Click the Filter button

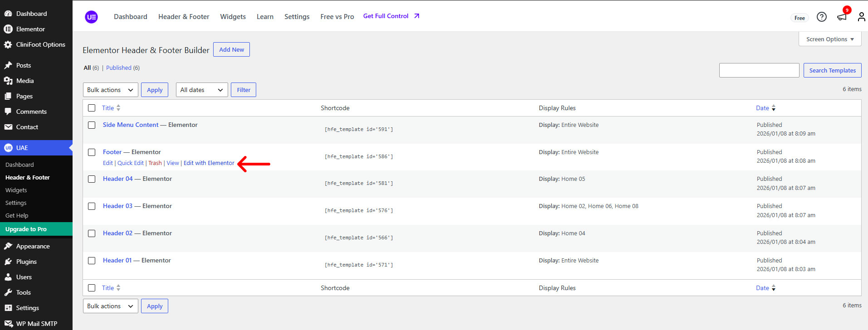[x=244, y=90]
